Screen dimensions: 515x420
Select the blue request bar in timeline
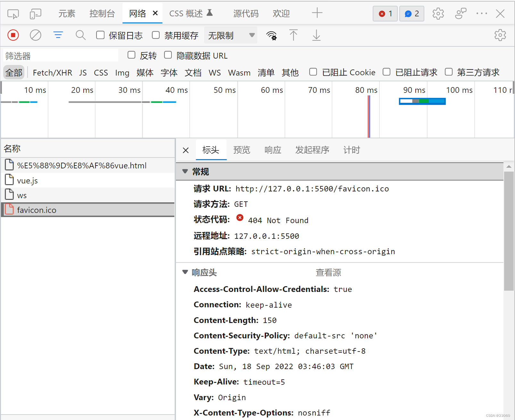click(x=422, y=101)
